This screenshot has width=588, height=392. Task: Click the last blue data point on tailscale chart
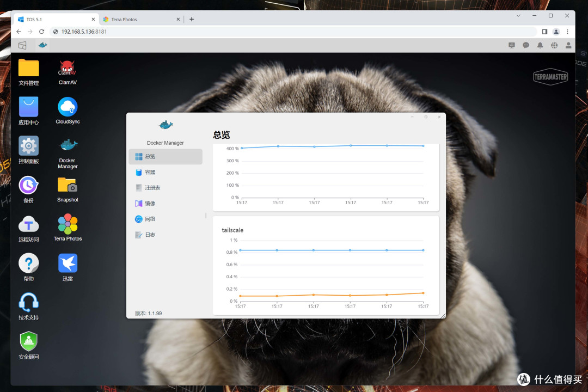point(424,250)
